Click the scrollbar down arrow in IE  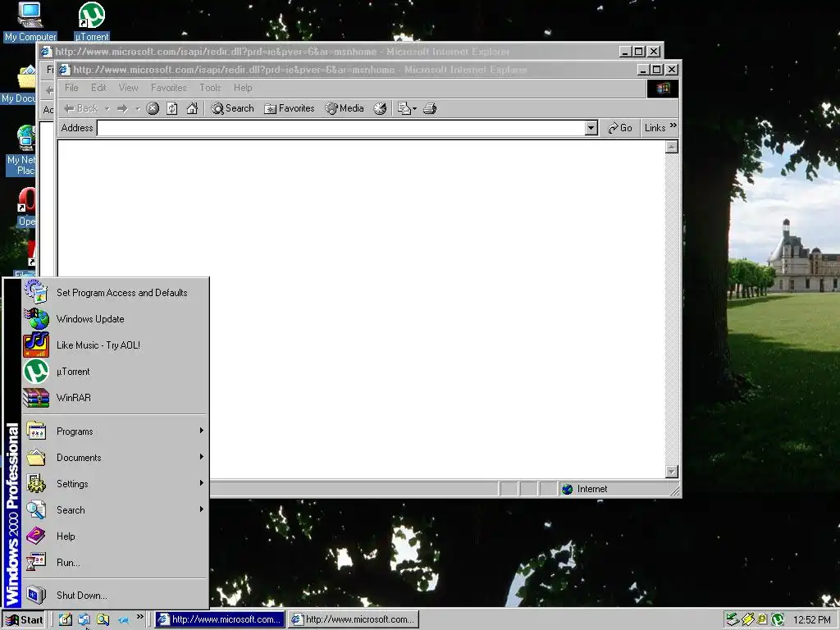[x=672, y=472]
